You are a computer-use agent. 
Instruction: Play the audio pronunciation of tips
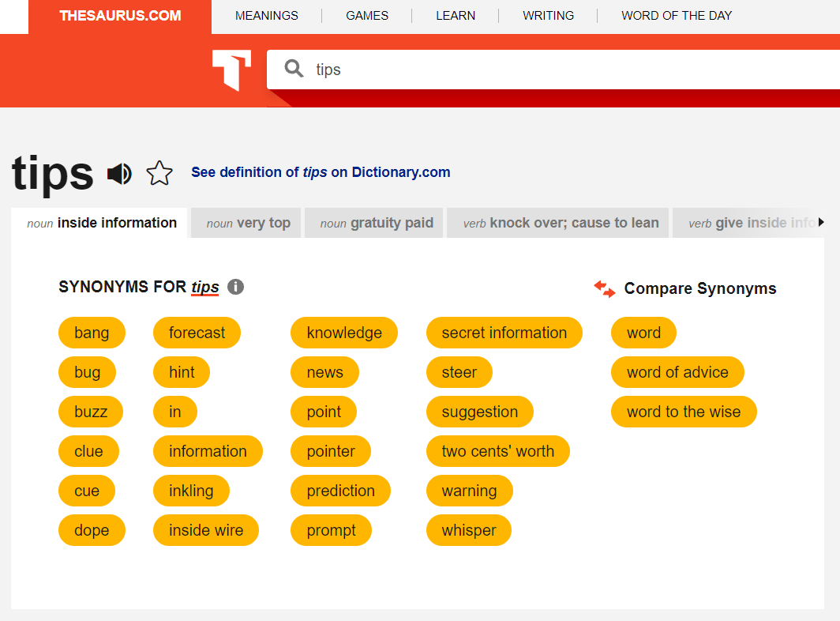(x=119, y=173)
